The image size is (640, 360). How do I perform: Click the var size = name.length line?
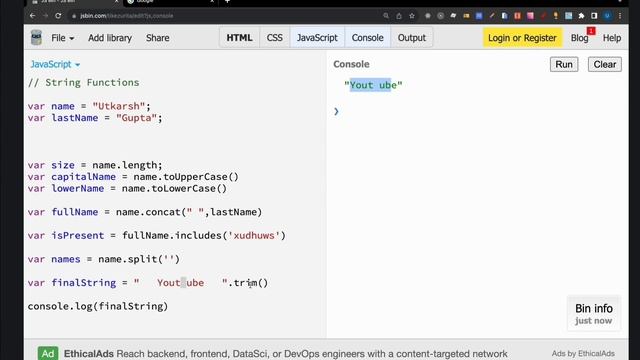coord(95,165)
